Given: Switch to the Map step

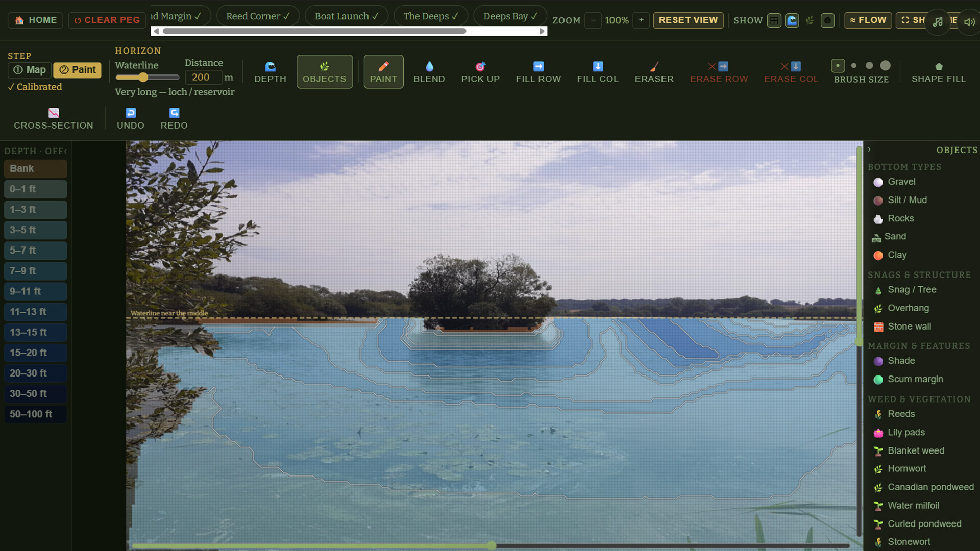Looking at the screenshot, I should click(x=30, y=70).
